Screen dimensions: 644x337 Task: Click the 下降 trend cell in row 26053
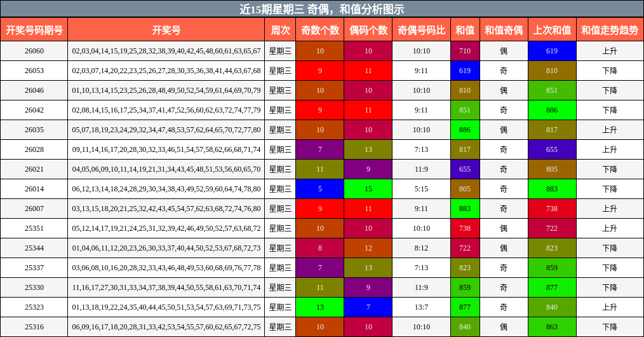pos(610,71)
